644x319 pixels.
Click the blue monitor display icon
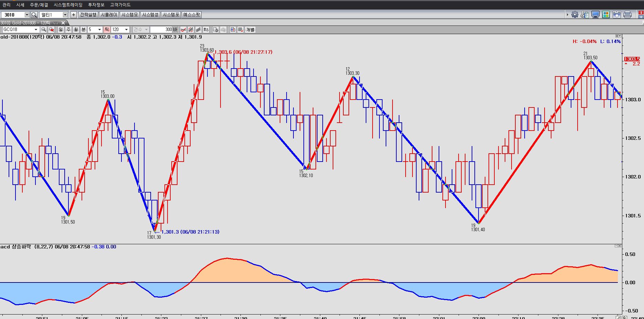click(595, 14)
